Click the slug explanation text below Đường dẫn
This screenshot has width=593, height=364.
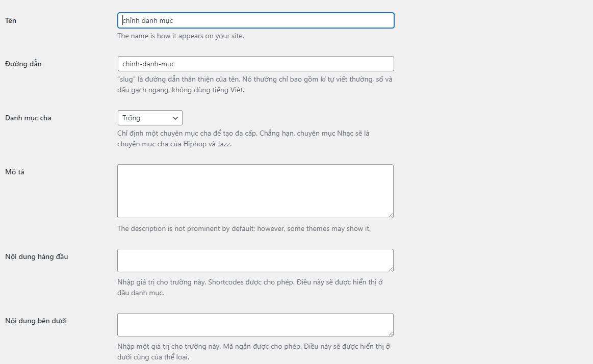click(x=254, y=85)
